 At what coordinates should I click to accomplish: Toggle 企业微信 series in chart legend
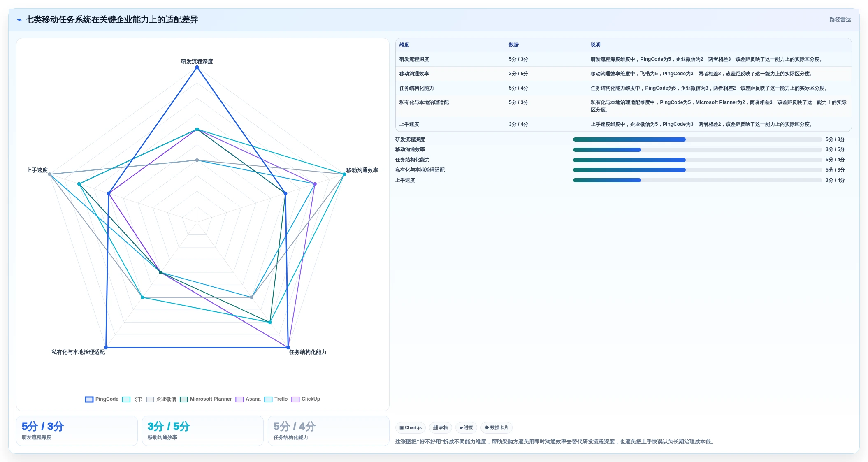(161, 399)
